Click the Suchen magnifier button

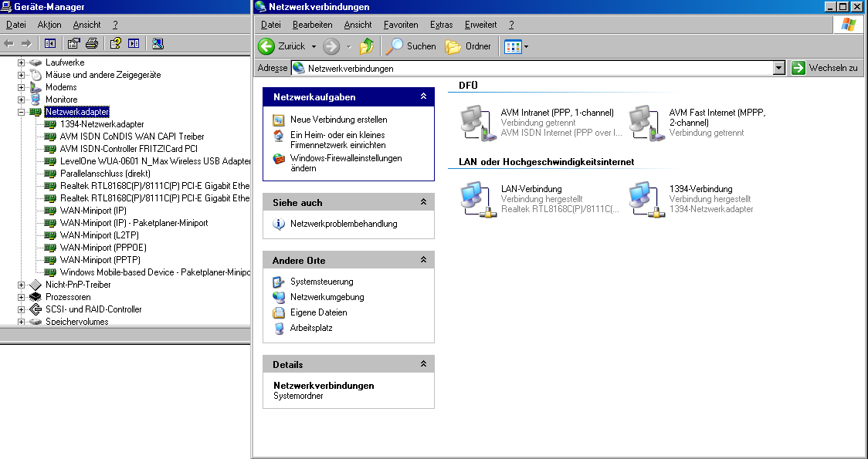(x=411, y=46)
